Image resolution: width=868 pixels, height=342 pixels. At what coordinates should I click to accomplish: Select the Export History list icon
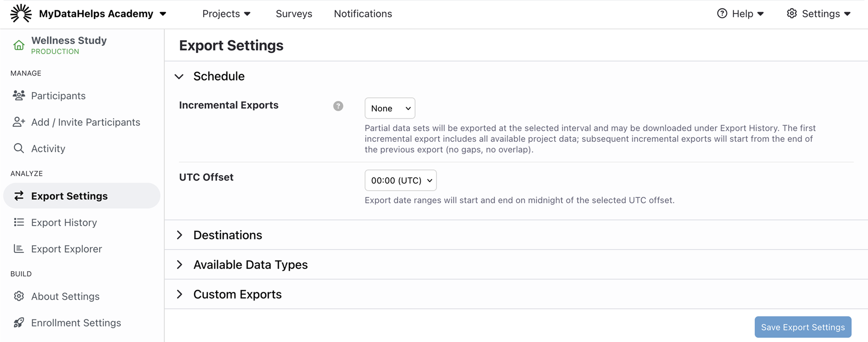click(x=19, y=222)
